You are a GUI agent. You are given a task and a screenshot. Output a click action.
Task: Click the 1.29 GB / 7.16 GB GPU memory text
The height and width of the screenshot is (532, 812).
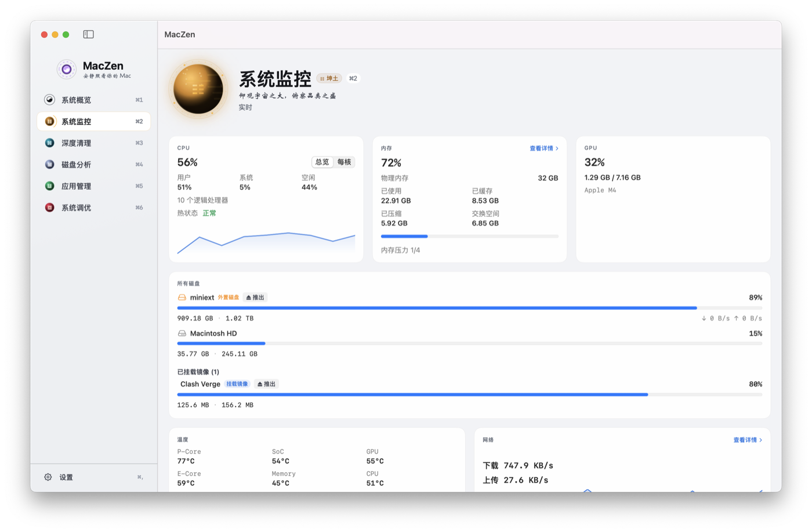(612, 178)
